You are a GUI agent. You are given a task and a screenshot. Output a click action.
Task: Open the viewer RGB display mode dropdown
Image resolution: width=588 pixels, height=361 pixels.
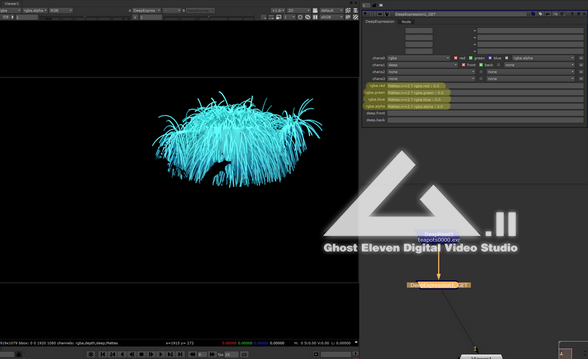61,10
